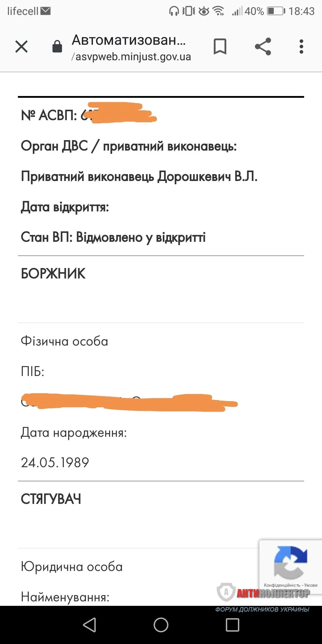Open the recent apps square button
The width and height of the screenshot is (322, 644).
point(233,625)
